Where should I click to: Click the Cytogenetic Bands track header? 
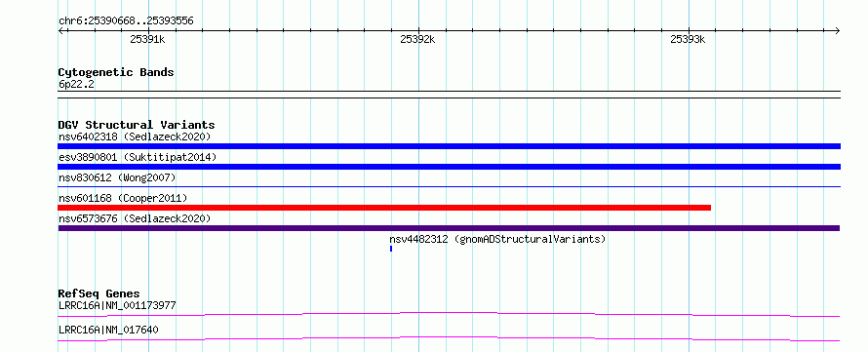(116, 72)
